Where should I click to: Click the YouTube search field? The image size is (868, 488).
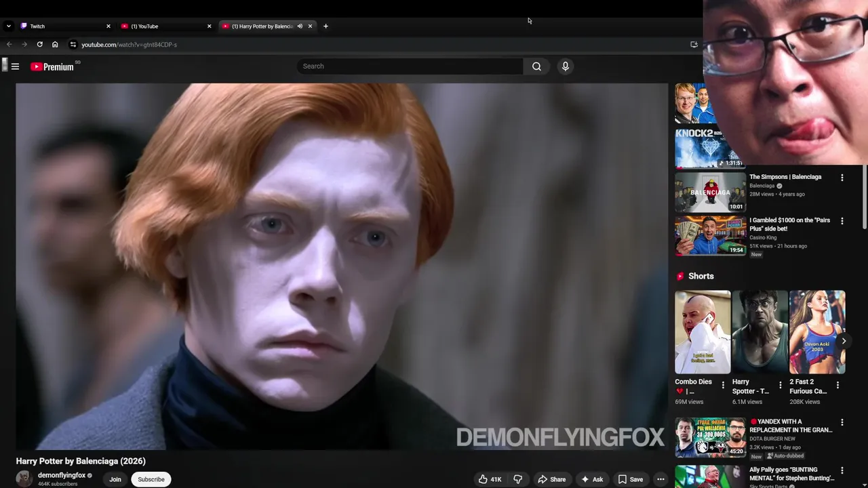tap(410, 66)
